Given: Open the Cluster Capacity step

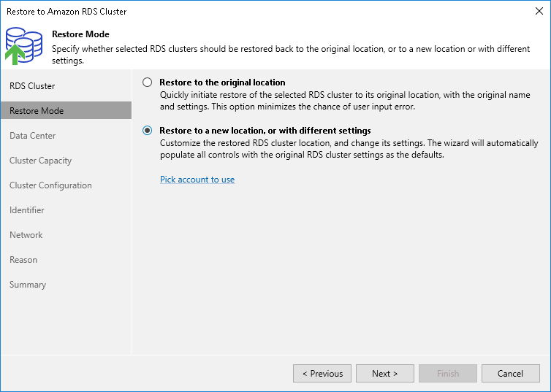Looking at the screenshot, I should [41, 161].
